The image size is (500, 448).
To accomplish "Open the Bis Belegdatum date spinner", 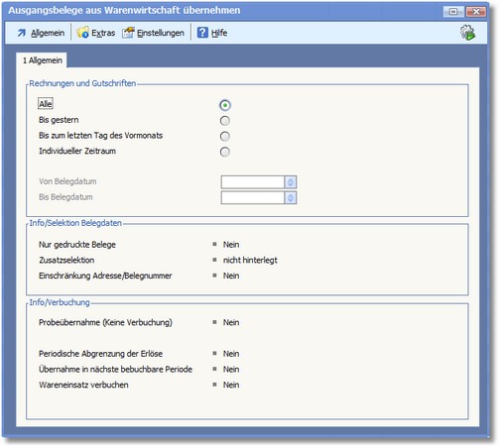I will (x=291, y=197).
